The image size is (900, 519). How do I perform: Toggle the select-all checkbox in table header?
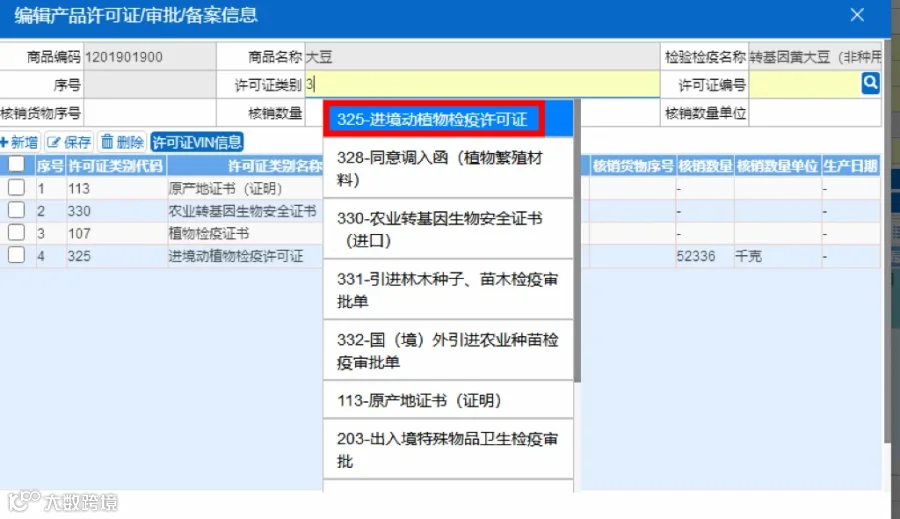click(16, 165)
